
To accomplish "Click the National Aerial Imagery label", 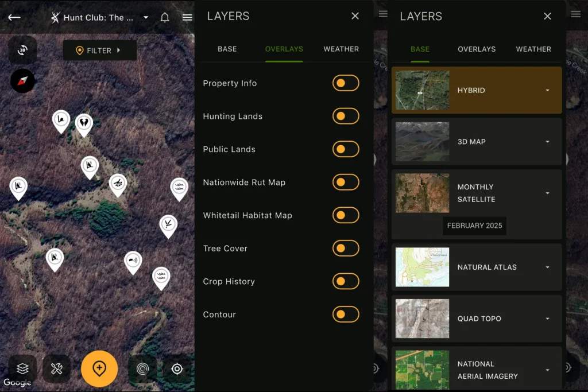I will click(x=488, y=370).
